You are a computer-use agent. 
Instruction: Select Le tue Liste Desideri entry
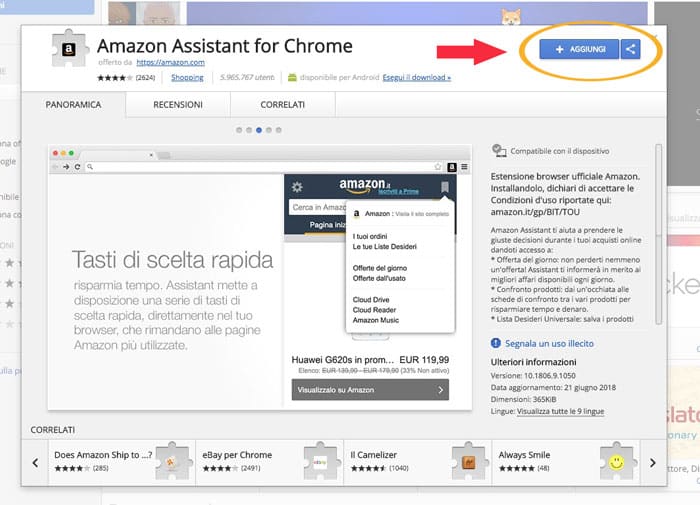pos(384,246)
